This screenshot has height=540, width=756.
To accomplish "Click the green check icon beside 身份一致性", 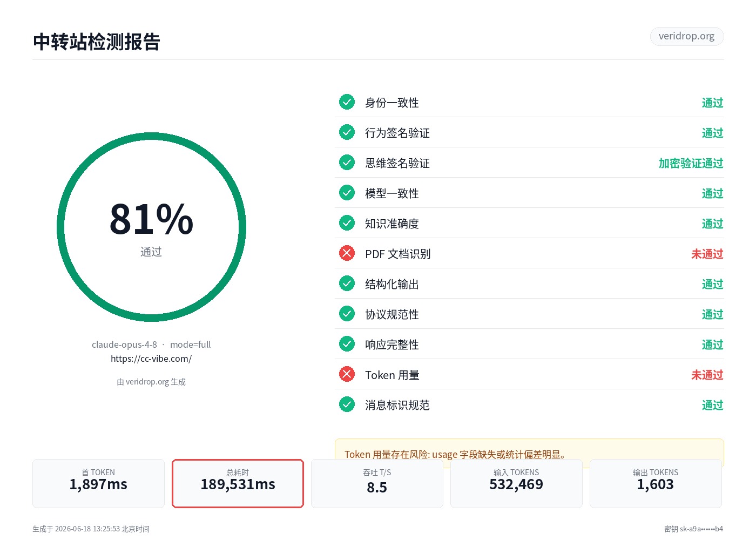I will point(347,102).
